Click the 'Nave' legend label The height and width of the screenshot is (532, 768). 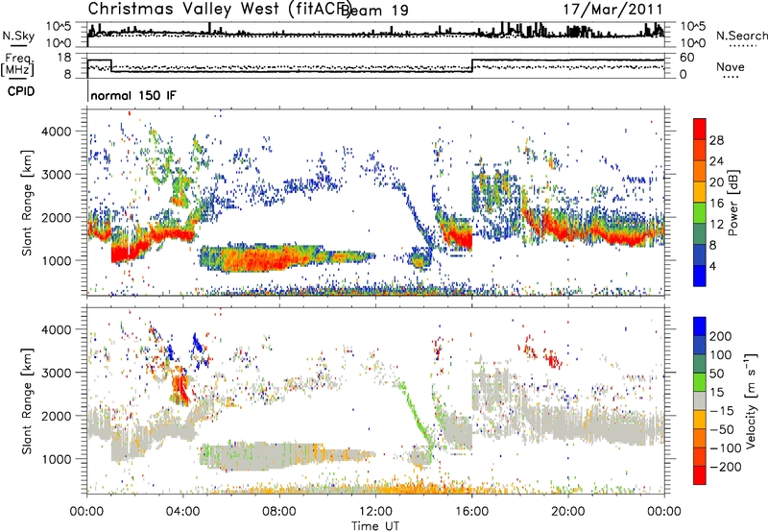[730, 66]
